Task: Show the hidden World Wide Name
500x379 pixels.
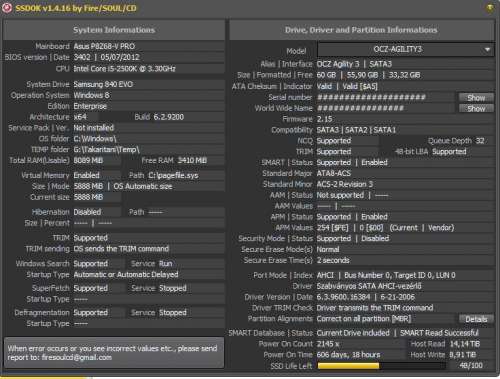Action: 476,108
